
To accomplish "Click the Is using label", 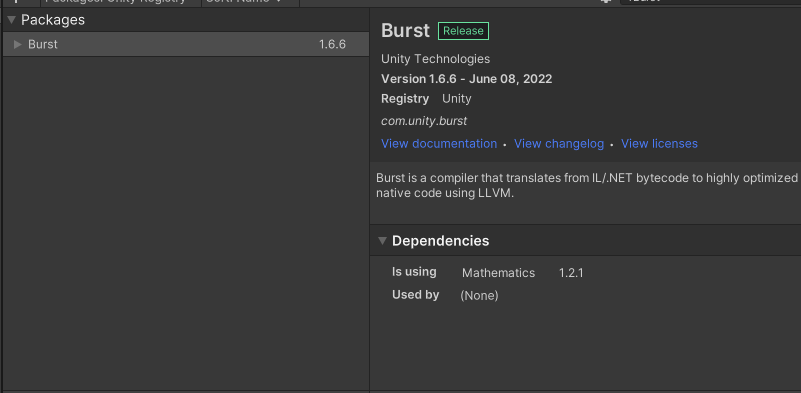I will click(x=414, y=272).
